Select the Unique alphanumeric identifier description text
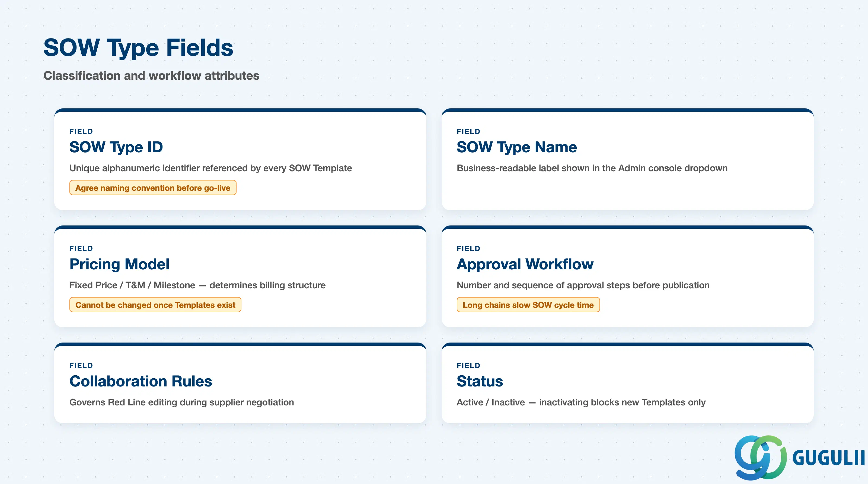Image resolution: width=868 pixels, height=484 pixels. point(210,168)
